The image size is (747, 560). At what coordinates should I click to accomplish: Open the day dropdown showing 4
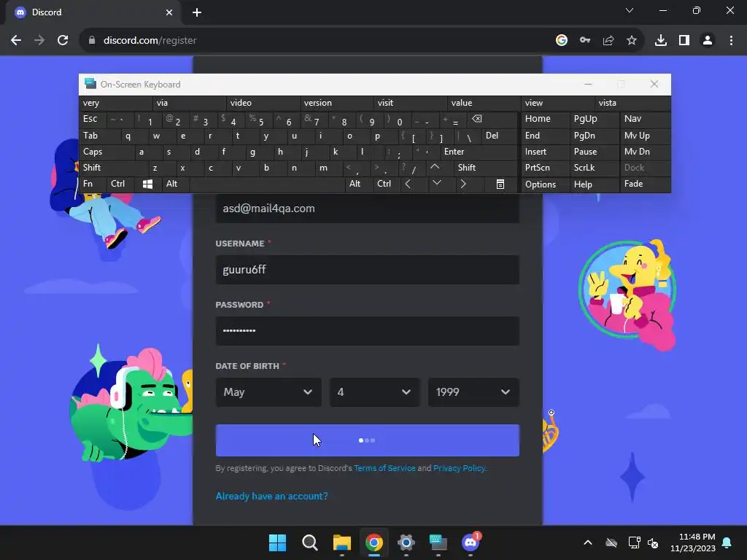click(375, 392)
